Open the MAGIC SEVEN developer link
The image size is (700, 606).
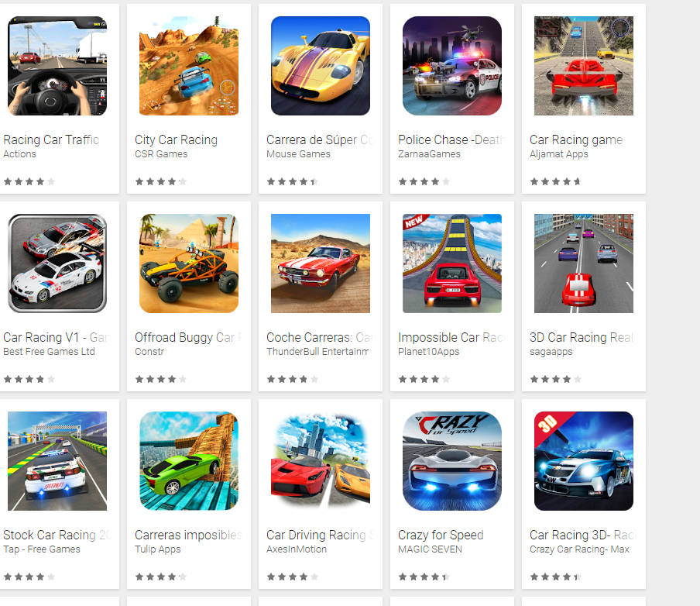click(430, 549)
